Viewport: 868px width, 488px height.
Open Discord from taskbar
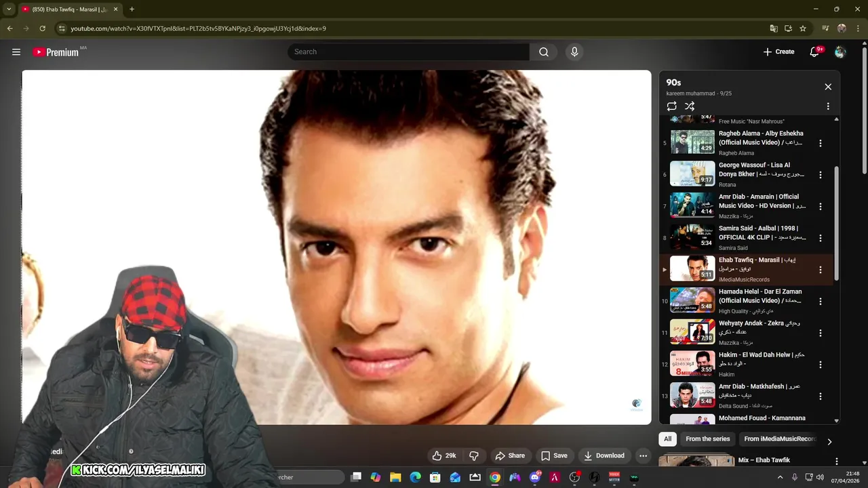535,477
